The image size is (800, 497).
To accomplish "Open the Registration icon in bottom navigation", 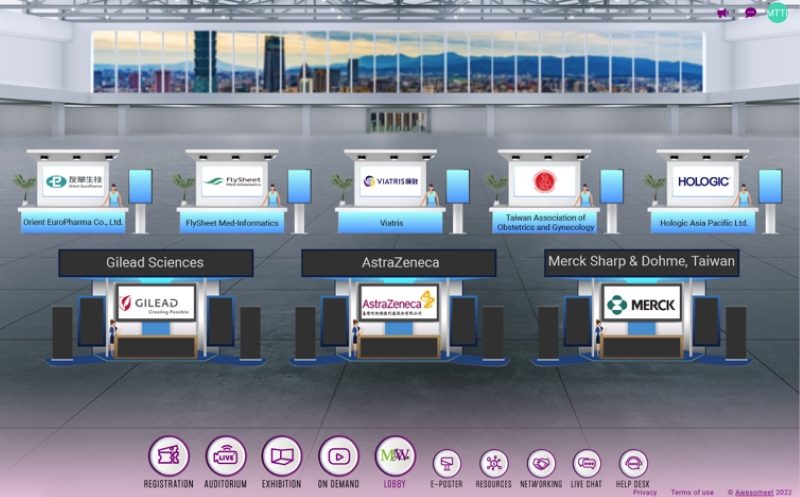I will 168,456.
